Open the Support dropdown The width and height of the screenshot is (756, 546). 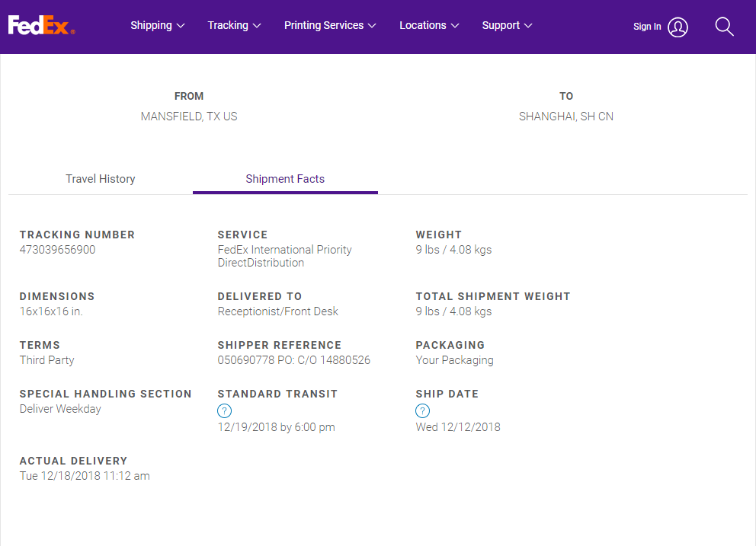point(507,26)
